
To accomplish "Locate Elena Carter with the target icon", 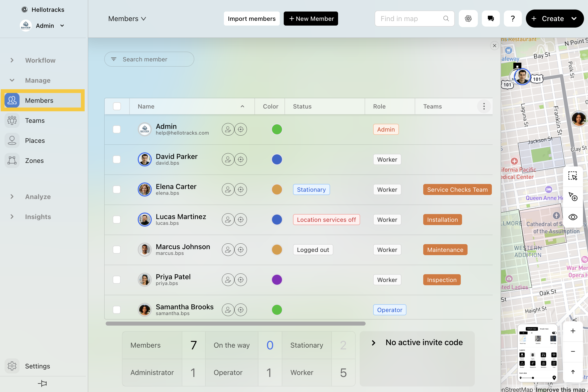I will tap(241, 189).
